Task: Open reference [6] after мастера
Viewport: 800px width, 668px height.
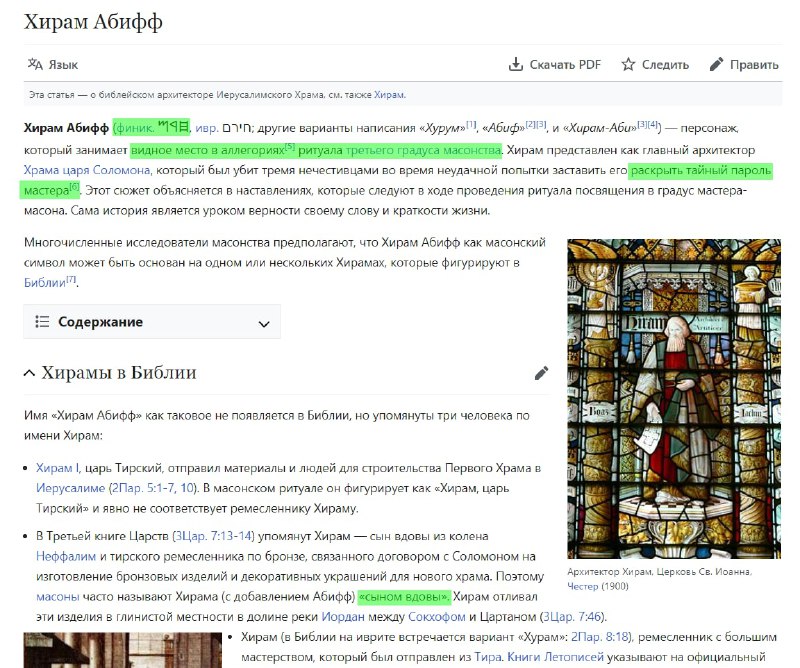Action: [x=74, y=187]
